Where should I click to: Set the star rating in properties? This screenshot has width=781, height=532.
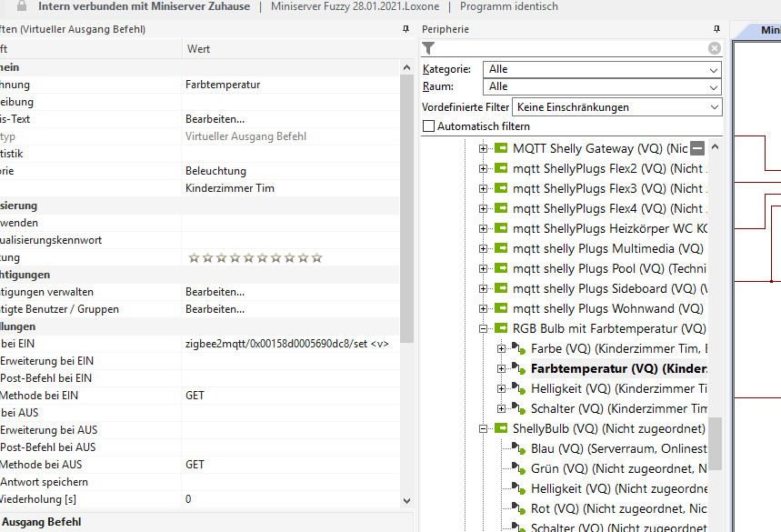(x=255, y=257)
